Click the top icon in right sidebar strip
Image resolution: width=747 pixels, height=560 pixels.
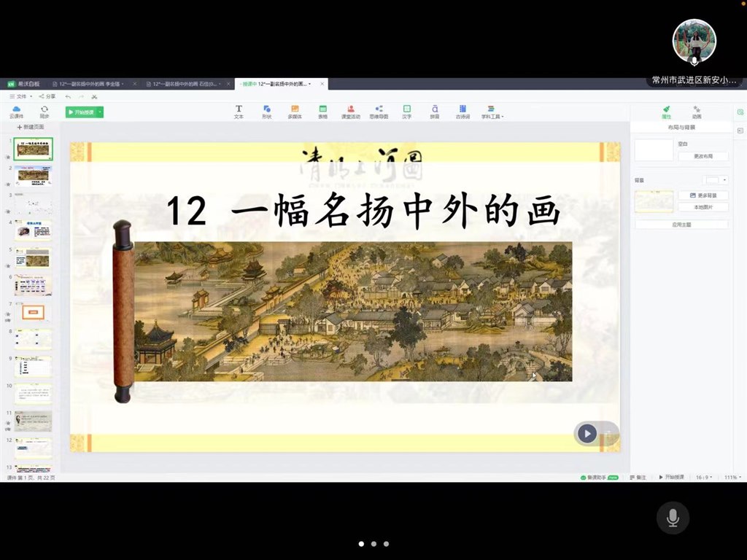[x=740, y=112]
